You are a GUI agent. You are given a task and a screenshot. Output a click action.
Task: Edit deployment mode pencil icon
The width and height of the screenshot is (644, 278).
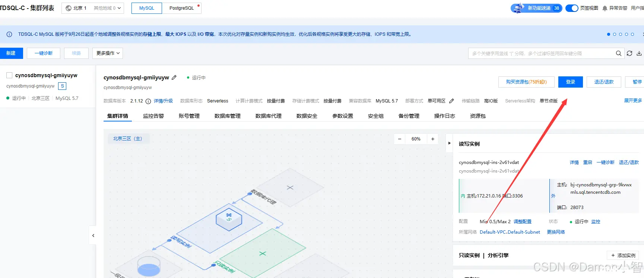451,101
